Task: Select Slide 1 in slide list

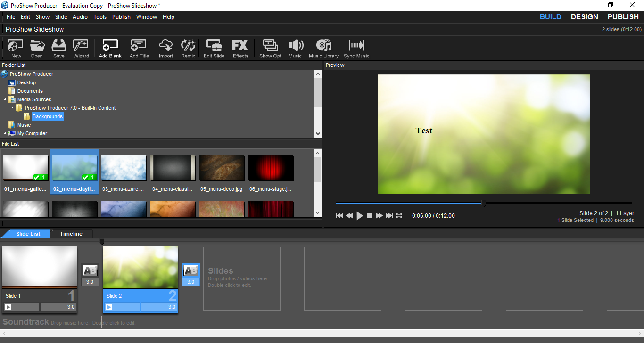Action: tap(40, 278)
